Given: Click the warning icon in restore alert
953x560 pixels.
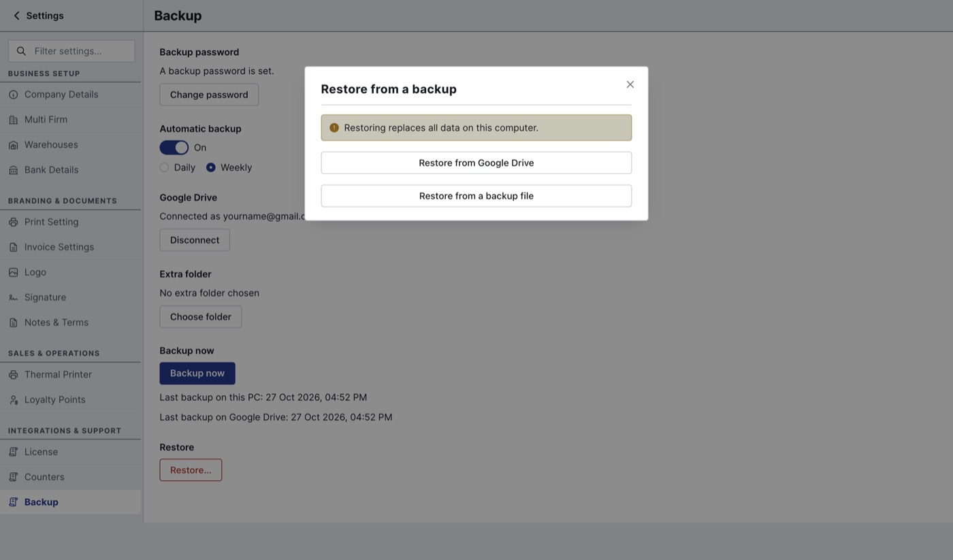Looking at the screenshot, I should 334,128.
